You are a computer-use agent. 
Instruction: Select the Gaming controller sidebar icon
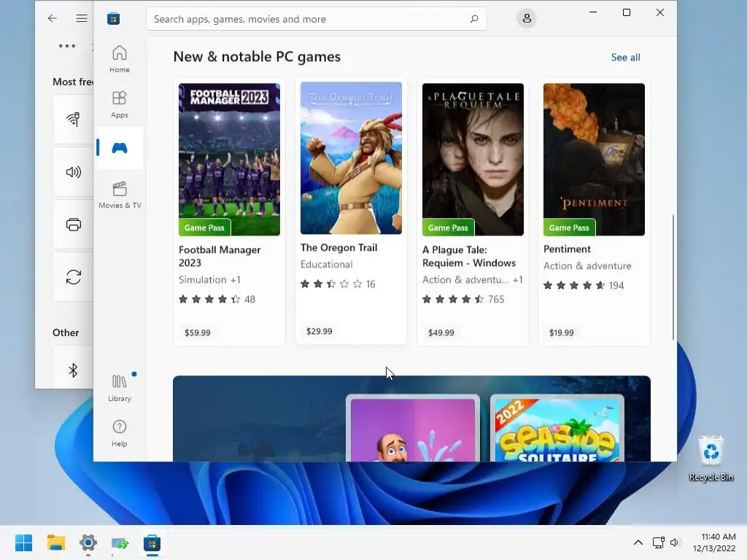tap(119, 148)
